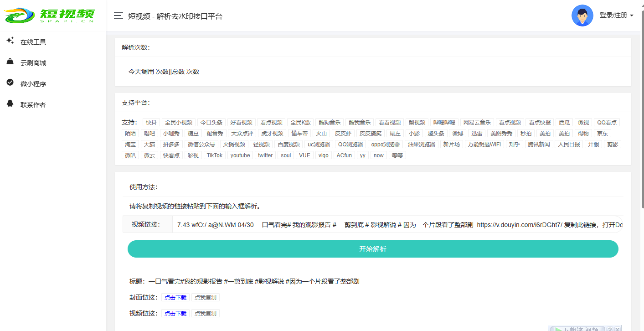Image resolution: width=644 pixels, height=331 pixels.
Task: Click the 今日头条 platform tag
Action: [211, 123]
